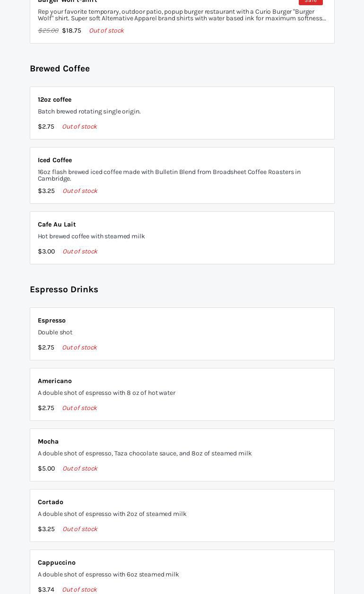364x594 pixels.
Task: Open the Espresso item title
Action: [52, 321]
